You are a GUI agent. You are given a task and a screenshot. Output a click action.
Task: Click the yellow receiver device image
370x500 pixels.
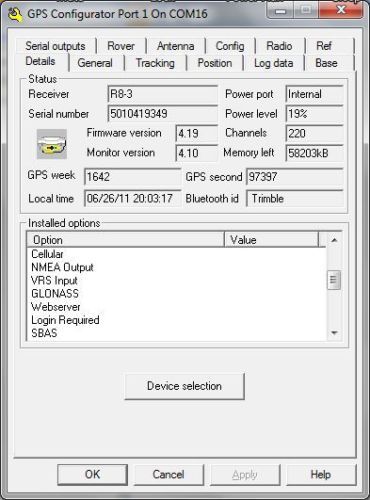pyautogui.click(x=52, y=144)
